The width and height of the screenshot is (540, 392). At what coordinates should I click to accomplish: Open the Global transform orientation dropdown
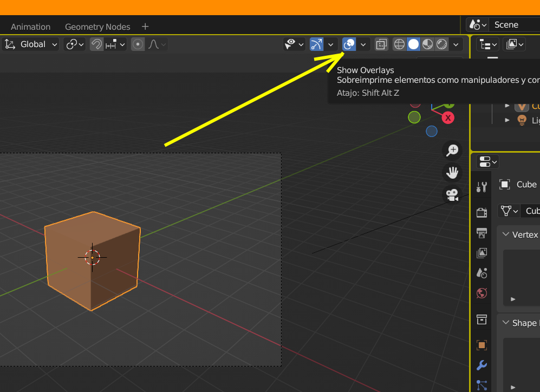tap(30, 44)
